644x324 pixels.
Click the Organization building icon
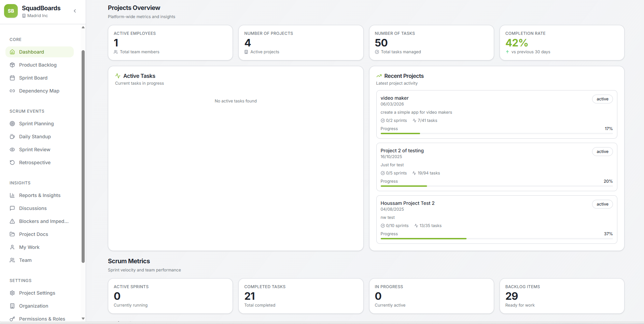pyautogui.click(x=12, y=306)
